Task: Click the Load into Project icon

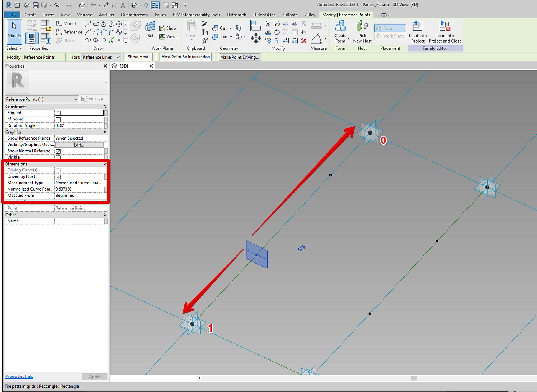Action: click(418, 32)
